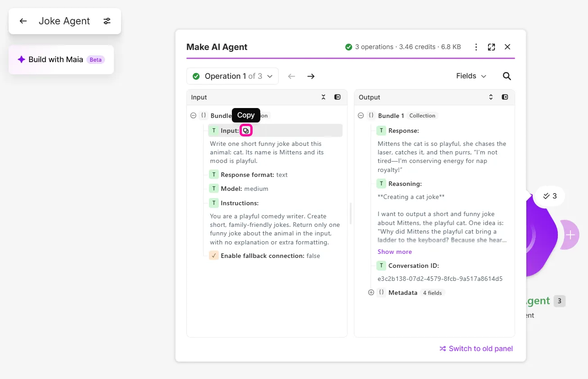Click Show more under Reasoning
Screen dimensions: 588x379
tap(394, 252)
